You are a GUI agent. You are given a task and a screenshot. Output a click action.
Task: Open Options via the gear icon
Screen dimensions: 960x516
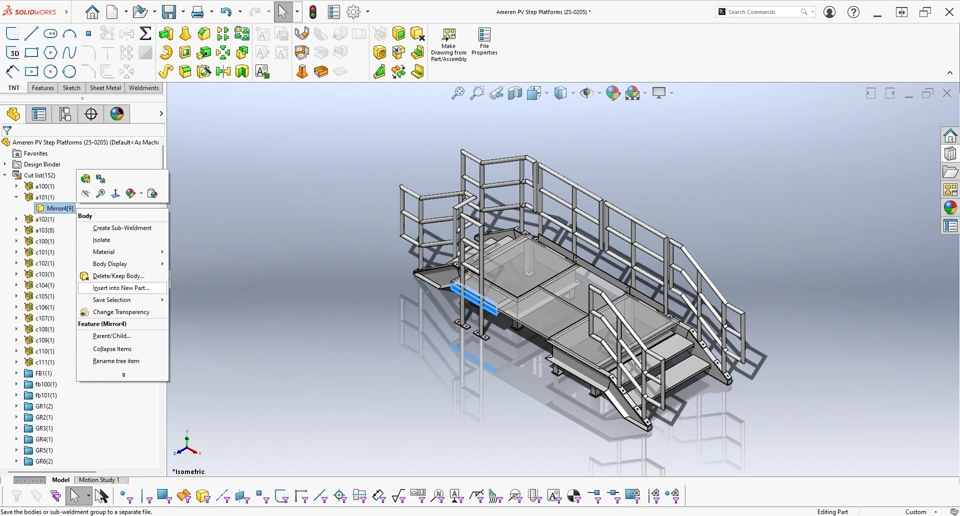coord(353,12)
